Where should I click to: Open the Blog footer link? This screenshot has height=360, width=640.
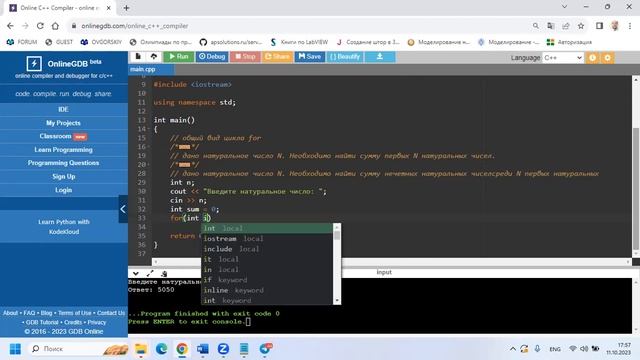[47, 313]
